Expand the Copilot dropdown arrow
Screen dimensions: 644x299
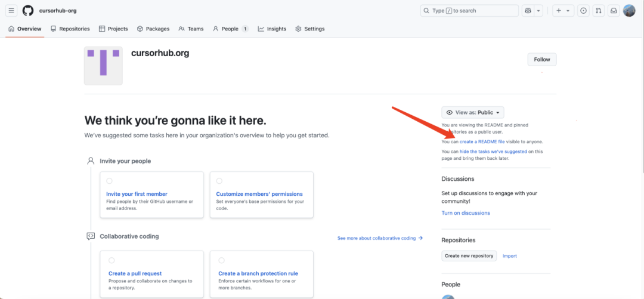[x=538, y=11]
